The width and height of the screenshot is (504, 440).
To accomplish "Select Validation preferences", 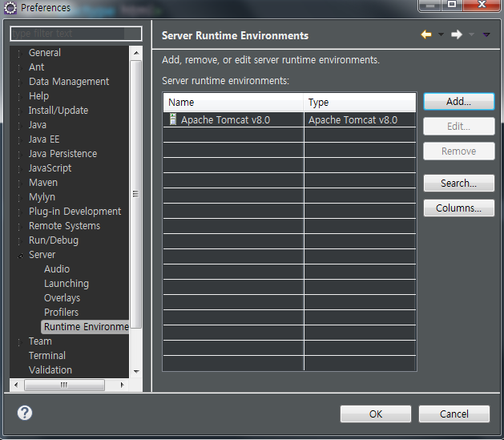I will 50,370.
